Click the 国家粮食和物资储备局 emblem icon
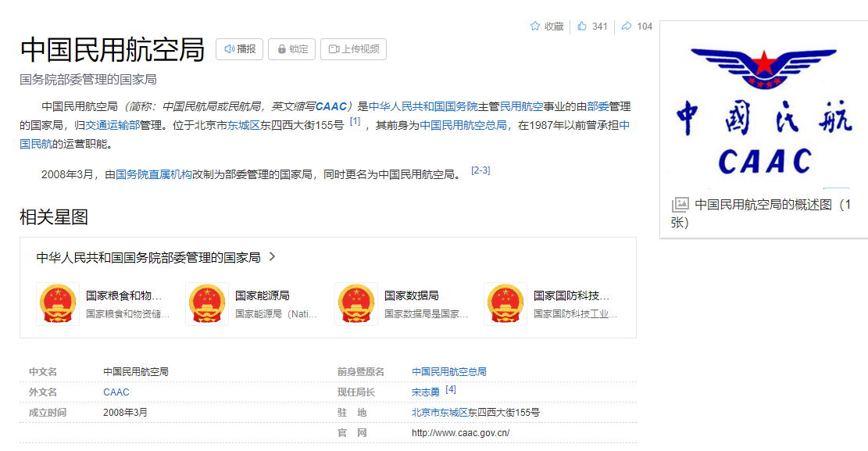 coord(58,304)
